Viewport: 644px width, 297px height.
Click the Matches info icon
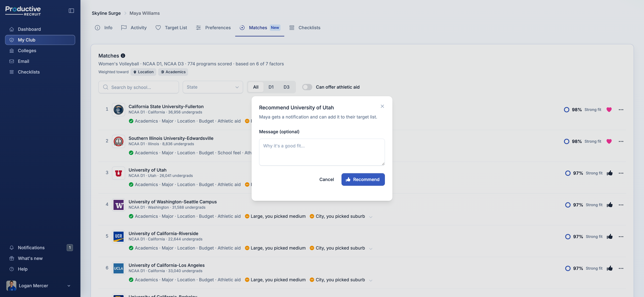(123, 56)
